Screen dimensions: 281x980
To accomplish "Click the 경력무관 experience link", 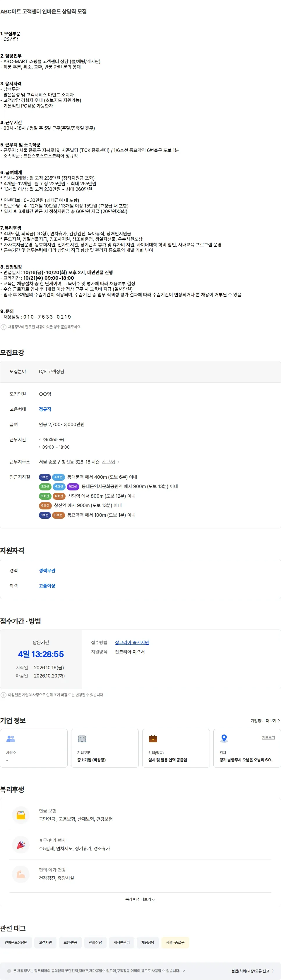I will [x=47, y=570].
